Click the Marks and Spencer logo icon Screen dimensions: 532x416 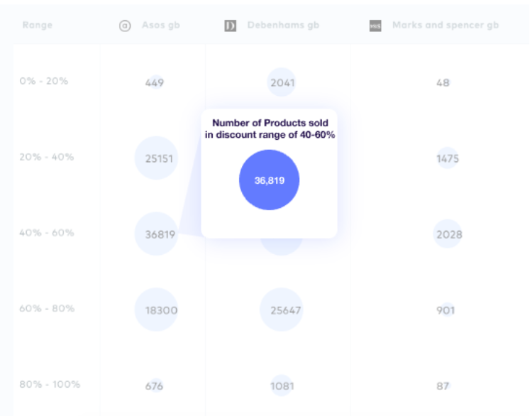point(375,26)
